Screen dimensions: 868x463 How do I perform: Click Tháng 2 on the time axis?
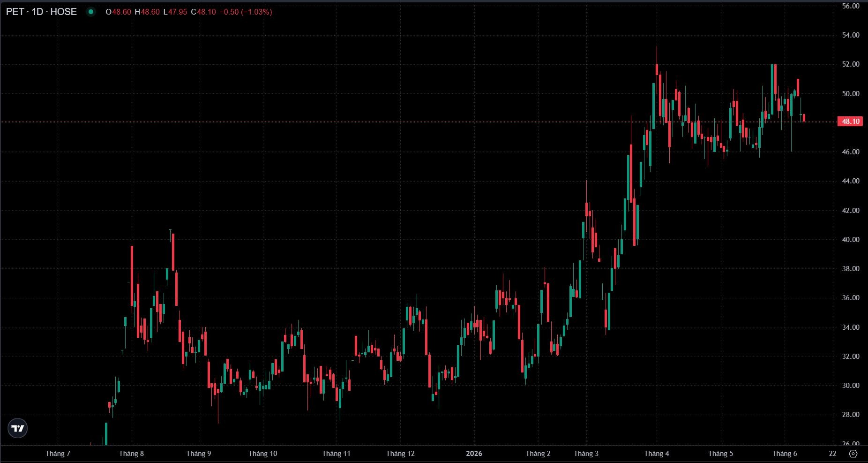(x=538, y=454)
